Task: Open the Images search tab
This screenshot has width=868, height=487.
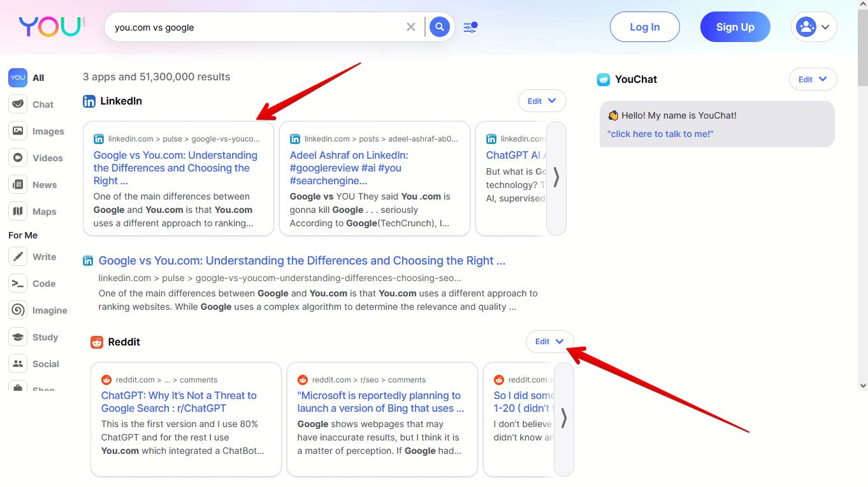Action: (37, 131)
